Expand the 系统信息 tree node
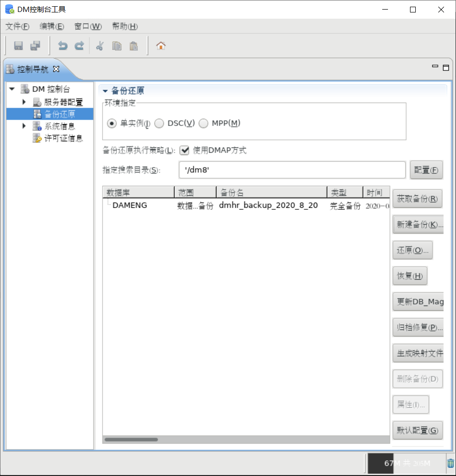The image size is (456, 476). [x=24, y=125]
